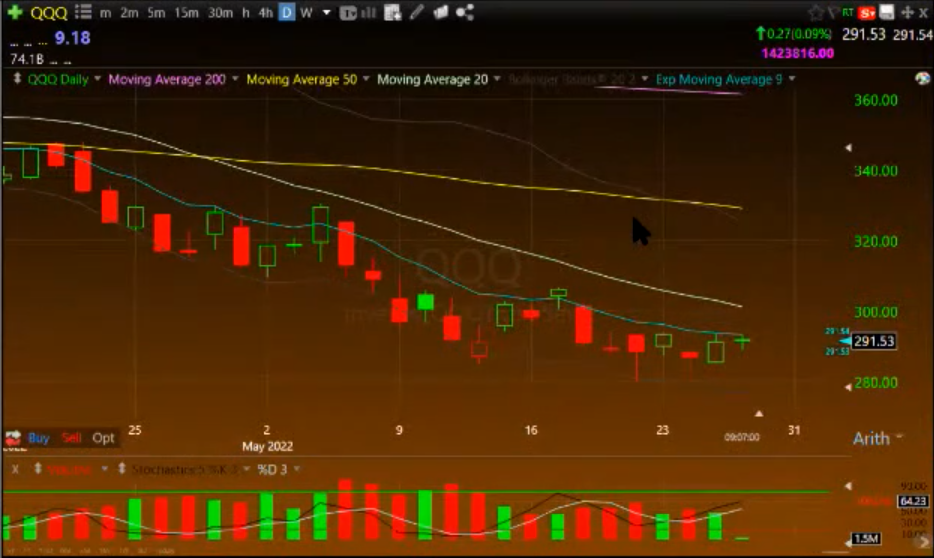Close the chart window with X
Image resolution: width=934 pixels, height=558 pixels.
coord(923,13)
